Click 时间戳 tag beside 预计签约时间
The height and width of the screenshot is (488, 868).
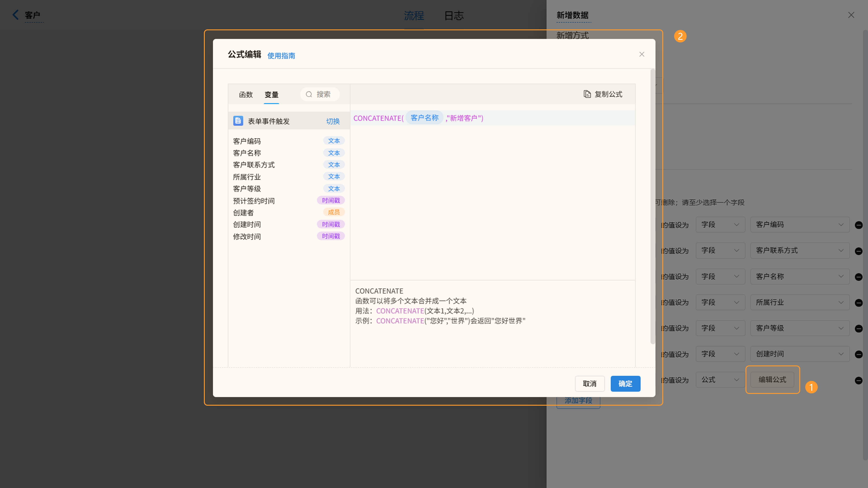(x=330, y=200)
